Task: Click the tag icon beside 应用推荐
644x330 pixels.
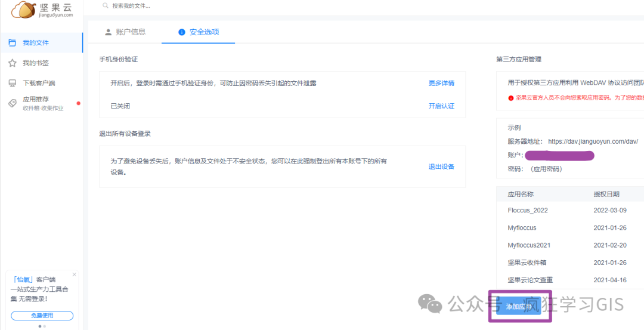Action: tap(13, 103)
